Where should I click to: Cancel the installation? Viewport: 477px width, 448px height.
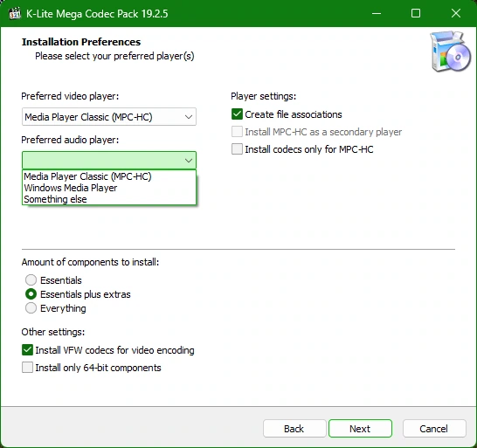[434, 429]
